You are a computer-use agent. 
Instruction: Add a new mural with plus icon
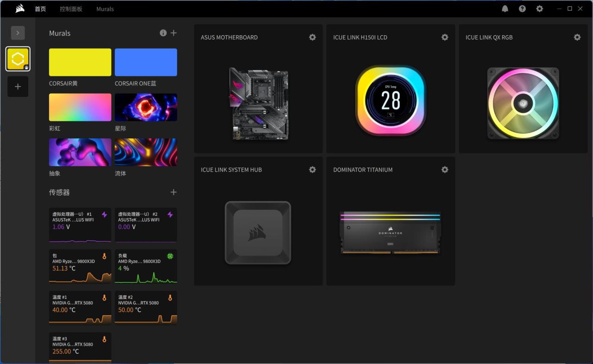pos(174,33)
